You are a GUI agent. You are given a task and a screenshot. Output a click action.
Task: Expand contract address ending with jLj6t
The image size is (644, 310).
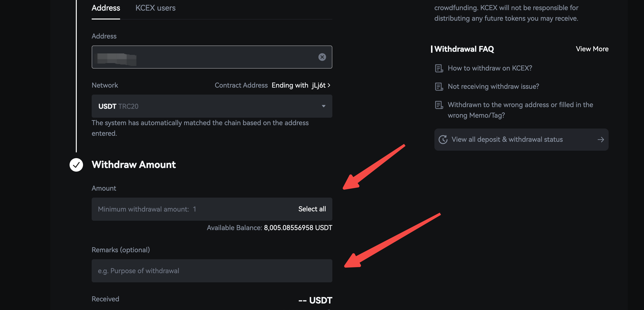pos(301,85)
